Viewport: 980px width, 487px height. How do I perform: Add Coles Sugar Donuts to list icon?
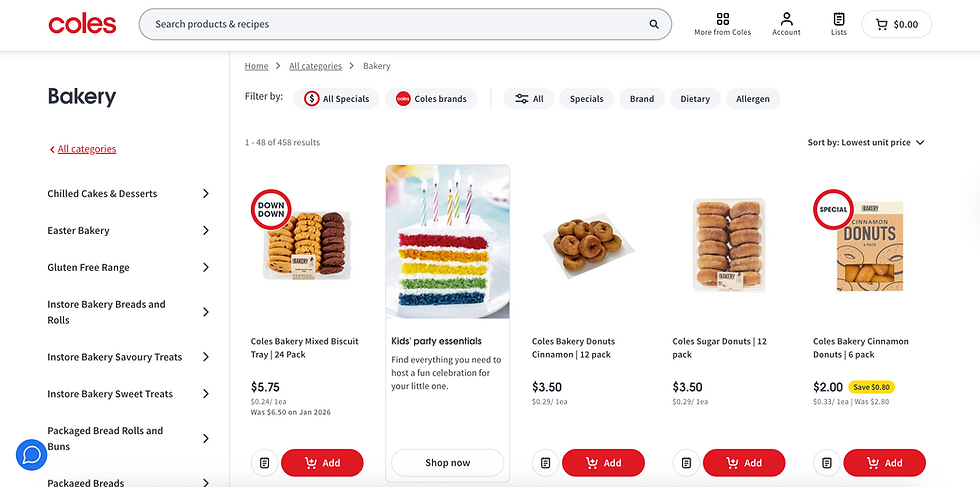coord(686,463)
